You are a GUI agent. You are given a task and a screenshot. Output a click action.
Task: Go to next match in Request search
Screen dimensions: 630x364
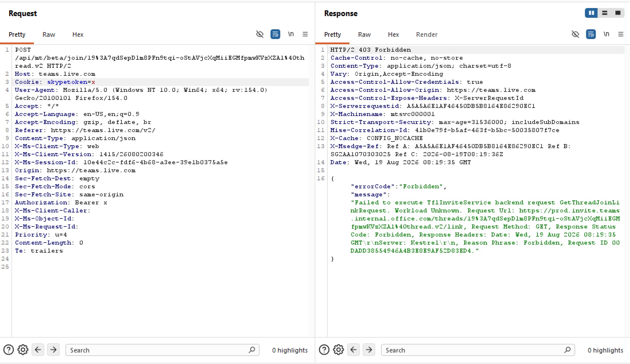pyautogui.click(x=53, y=350)
